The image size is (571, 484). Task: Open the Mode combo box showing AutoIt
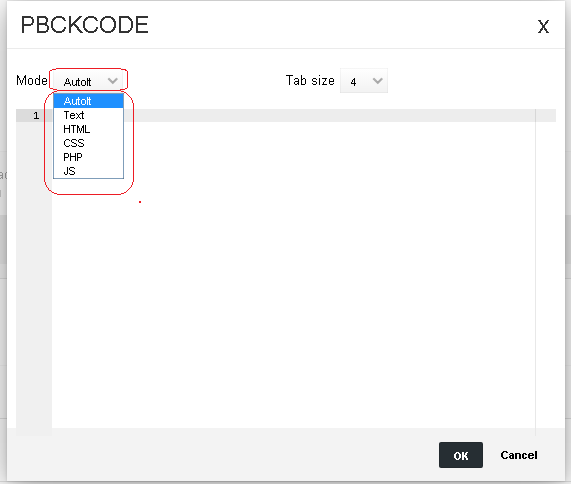click(88, 80)
